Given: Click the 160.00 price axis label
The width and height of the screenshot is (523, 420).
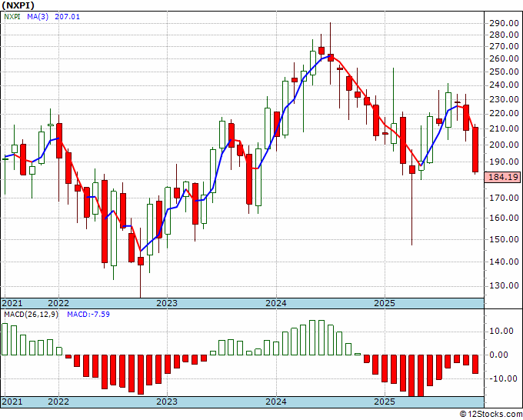Looking at the screenshot, I should click(x=504, y=218).
